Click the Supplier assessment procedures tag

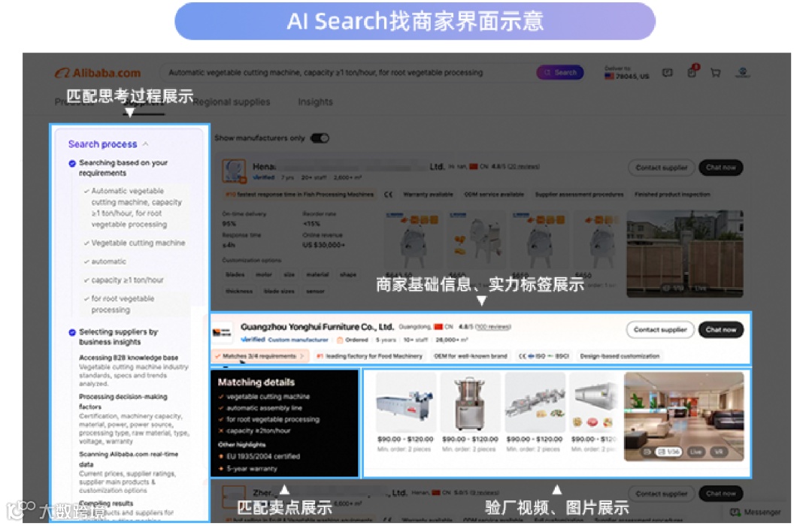tap(579, 195)
